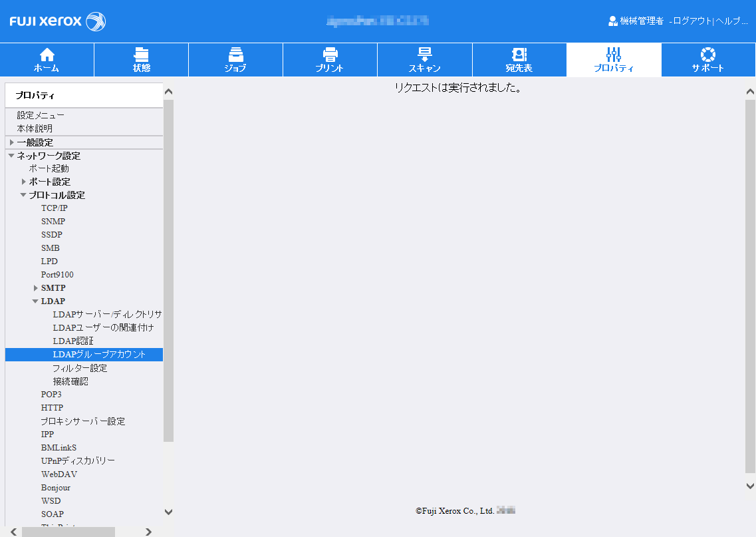Open the Status (状態) tab icon
The image size is (756, 537).
coord(141,55)
